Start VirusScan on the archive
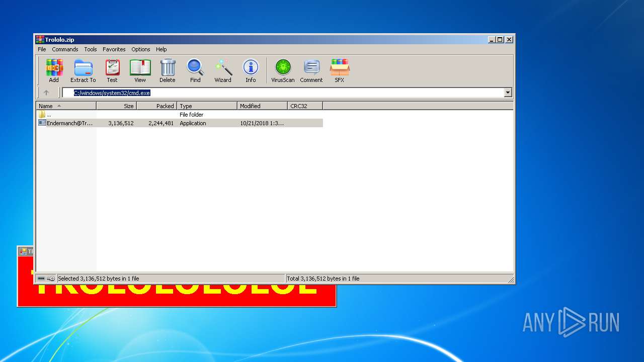 pyautogui.click(x=283, y=70)
